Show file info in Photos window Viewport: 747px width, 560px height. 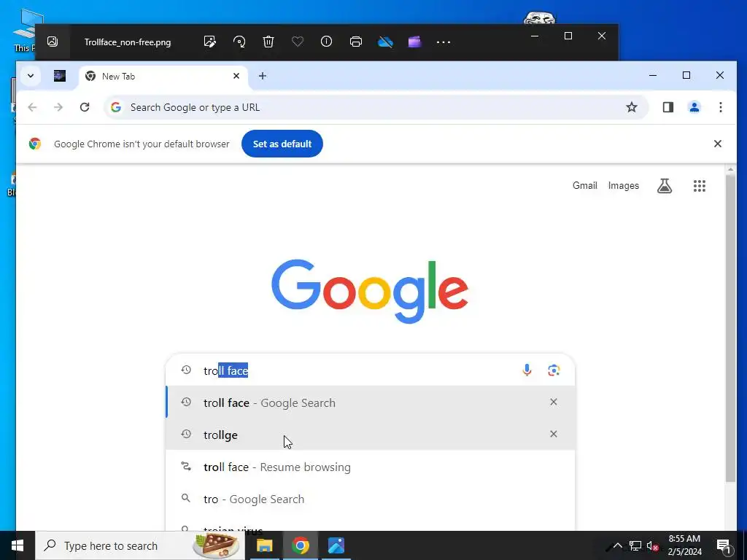pyautogui.click(x=326, y=42)
